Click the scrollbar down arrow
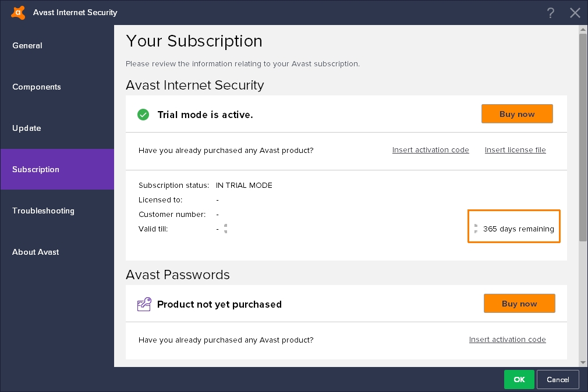The height and width of the screenshot is (392, 588). [583, 362]
